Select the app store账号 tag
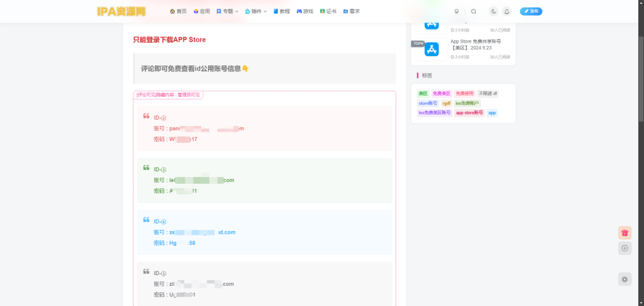Image resolution: width=644 pixels, height=306 pixels. point(469,113)
